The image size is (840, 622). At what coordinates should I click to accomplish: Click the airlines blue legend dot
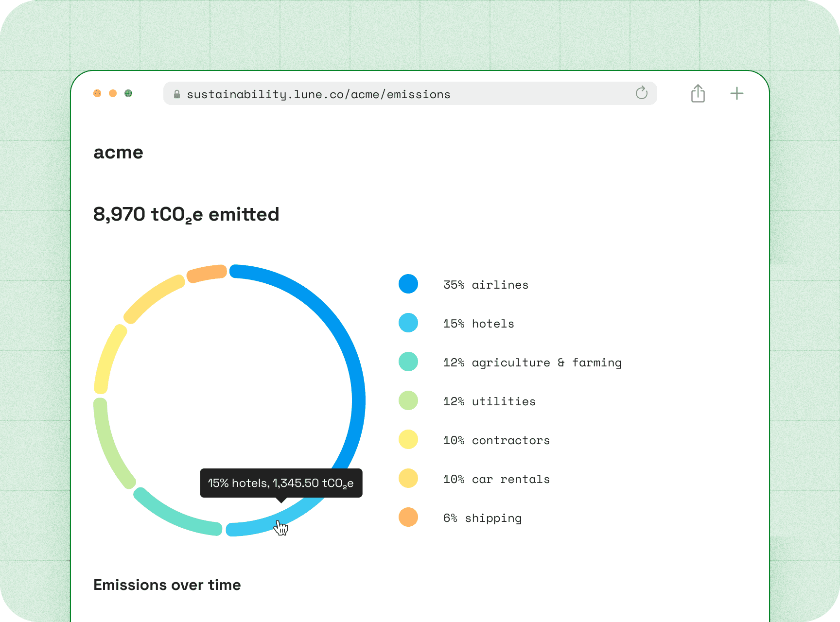tap(408, 284)
